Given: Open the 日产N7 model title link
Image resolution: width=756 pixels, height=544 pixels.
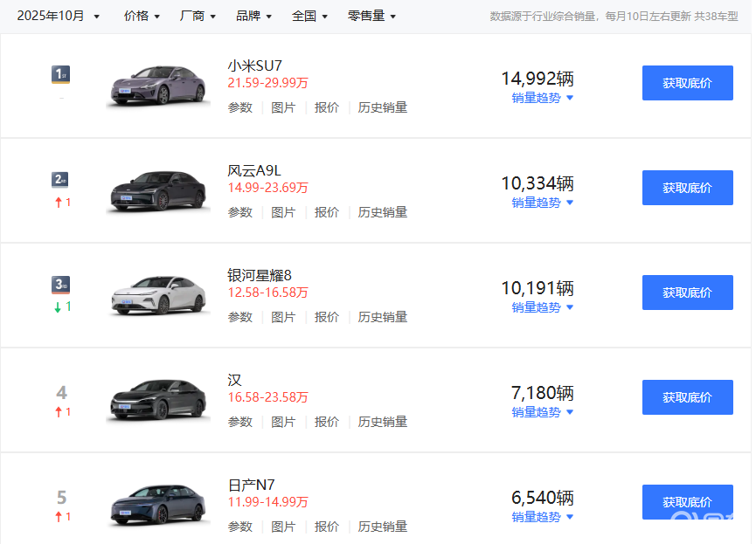Looking at the screenshot, I should [252, 485].
